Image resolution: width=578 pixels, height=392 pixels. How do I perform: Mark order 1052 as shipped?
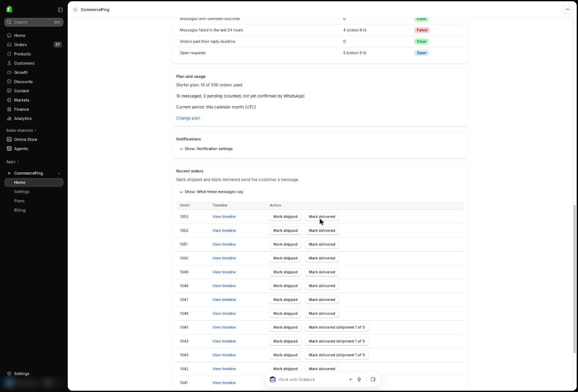pos(285,231)
